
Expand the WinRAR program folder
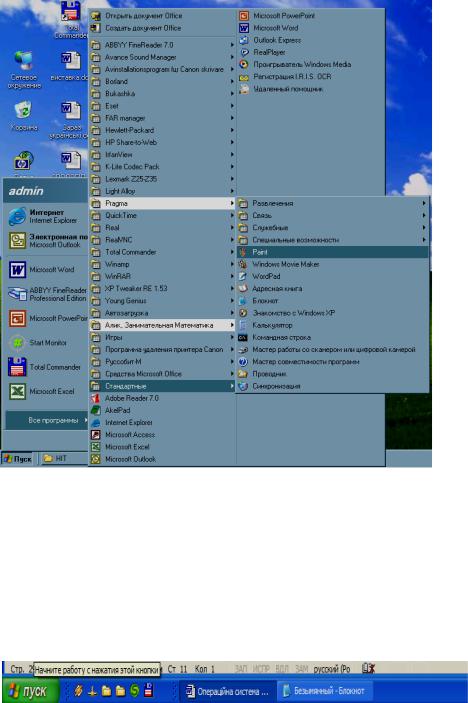coord(162,276)
